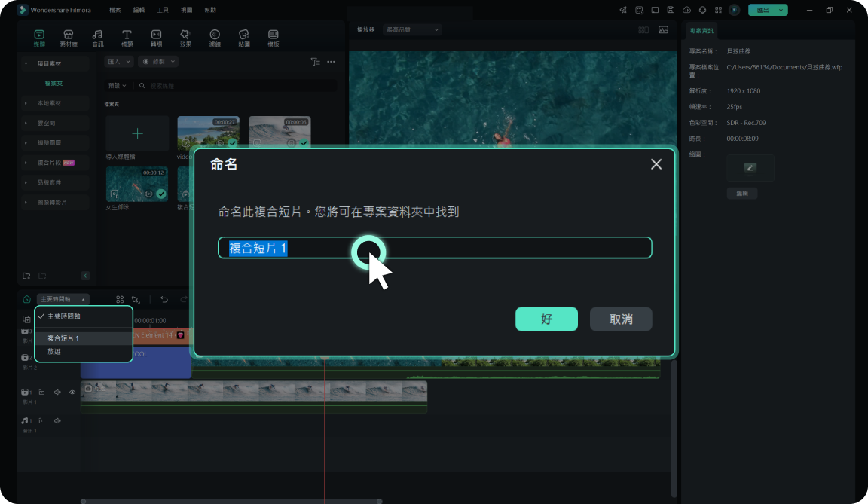Viewport: 868px width, 504px height.
Task: Confirm the name with 好 button
Action: pyautogui.click(x=546, y=319)
